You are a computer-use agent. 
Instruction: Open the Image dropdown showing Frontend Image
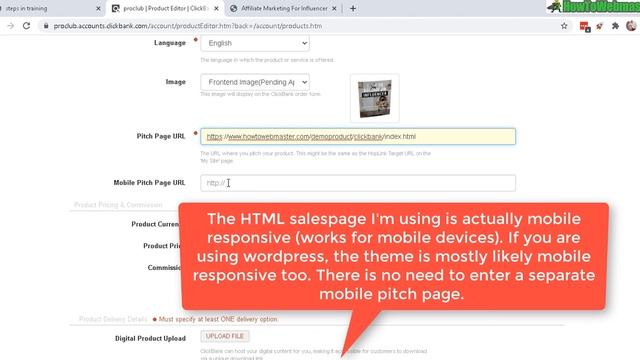255,82
